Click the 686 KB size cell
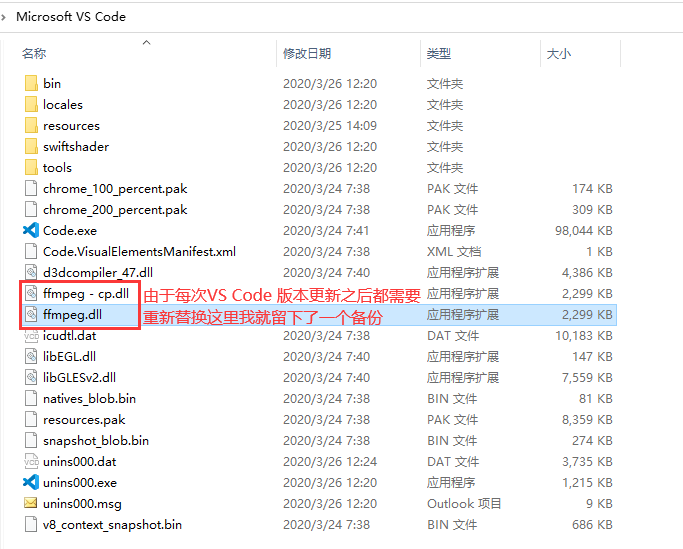Viewport: 683px width, 549px height. click(x=592, y=525)
